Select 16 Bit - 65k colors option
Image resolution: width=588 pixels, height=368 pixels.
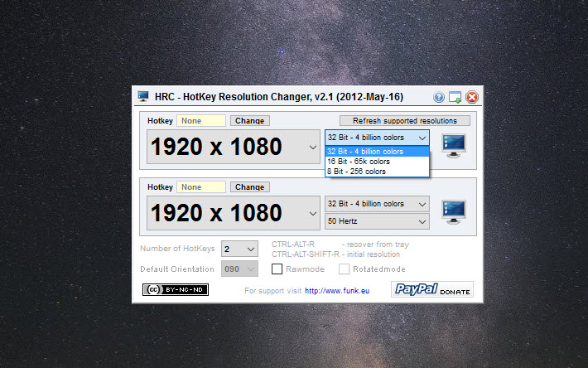tap(377, 162)
